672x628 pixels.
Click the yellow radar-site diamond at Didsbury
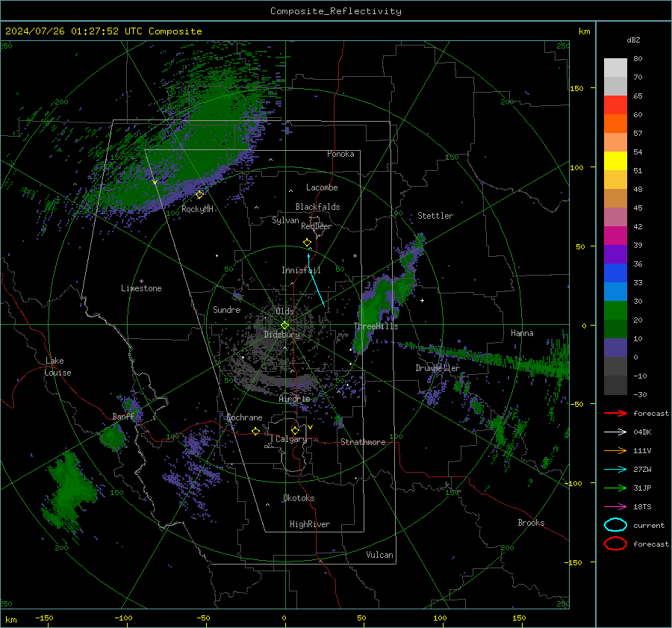pyautogui.click(x=284, y=326)
